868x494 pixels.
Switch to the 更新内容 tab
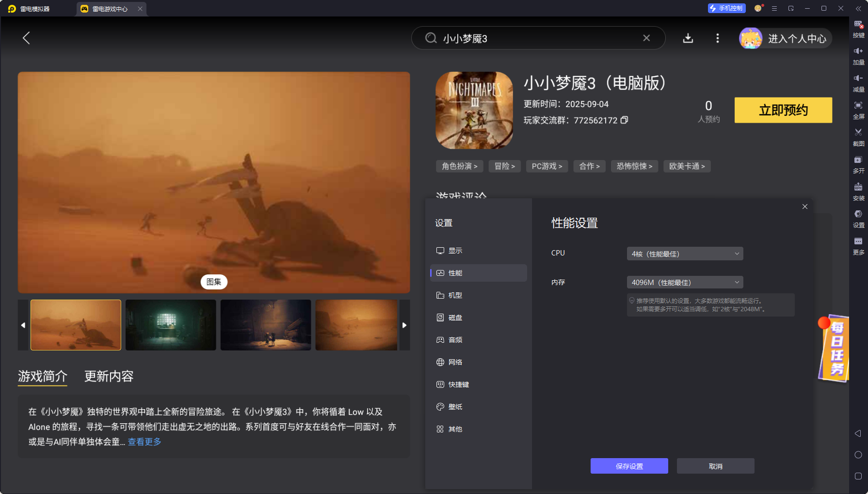pos(109,376)
